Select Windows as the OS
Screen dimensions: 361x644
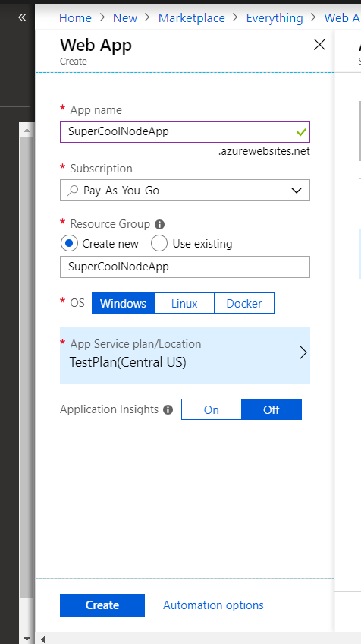pos(123,303)
